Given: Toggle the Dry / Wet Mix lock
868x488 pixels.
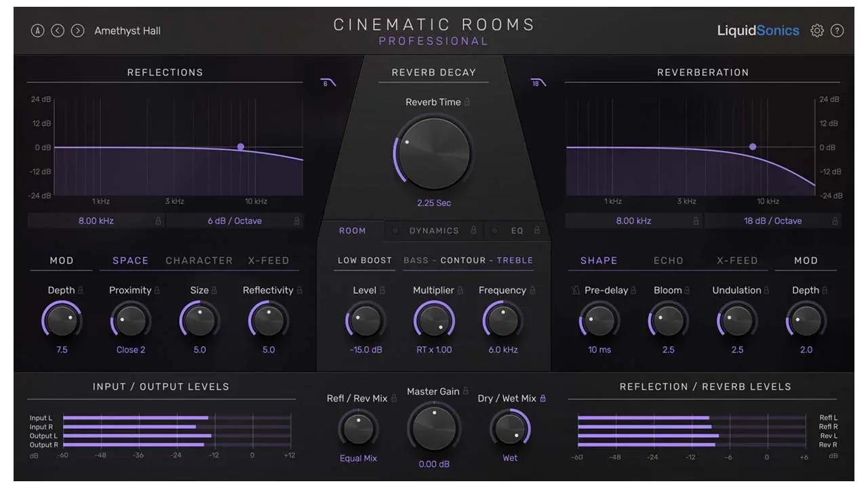Looking at the screenshot, I should point(542,399).
